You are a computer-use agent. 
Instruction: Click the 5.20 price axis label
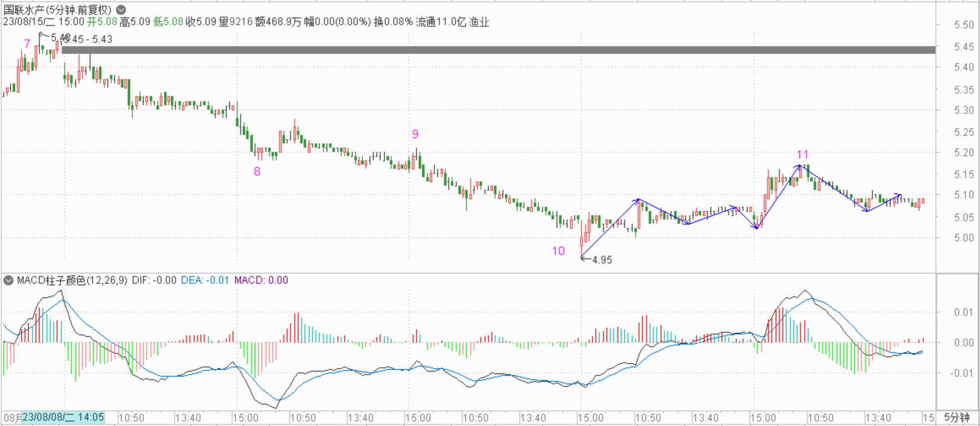point(964,152)
